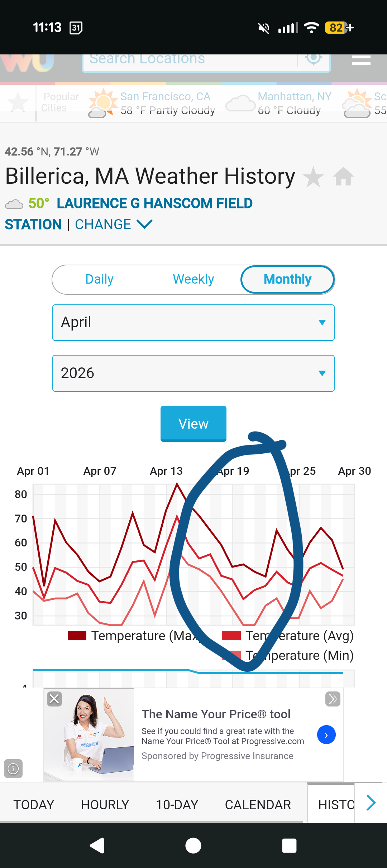Image resolution: width=387 pixels, height=868 pixels.
Task: Tap the favorite star next to Weather History
Action: (x=313, y=177)
